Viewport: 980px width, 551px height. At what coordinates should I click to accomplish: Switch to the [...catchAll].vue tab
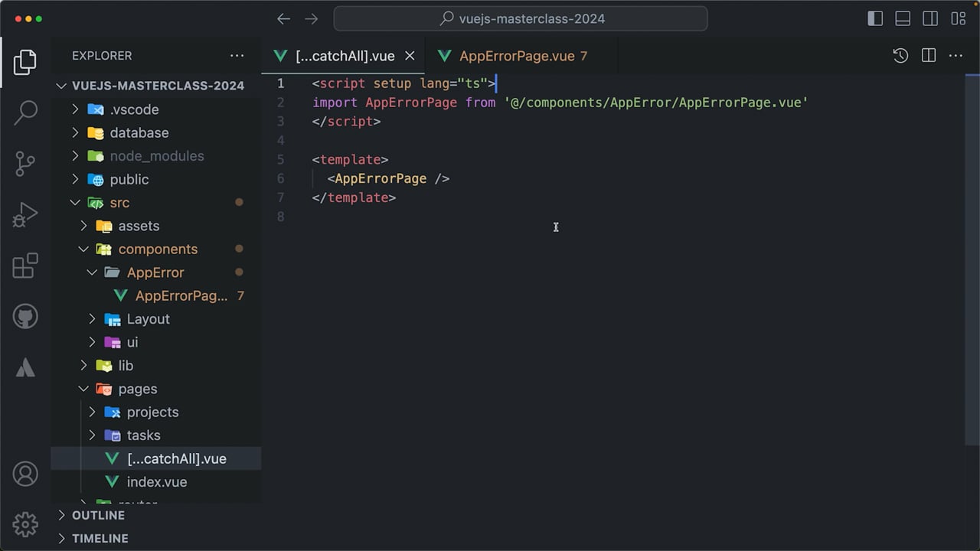[x=345, y=56]
